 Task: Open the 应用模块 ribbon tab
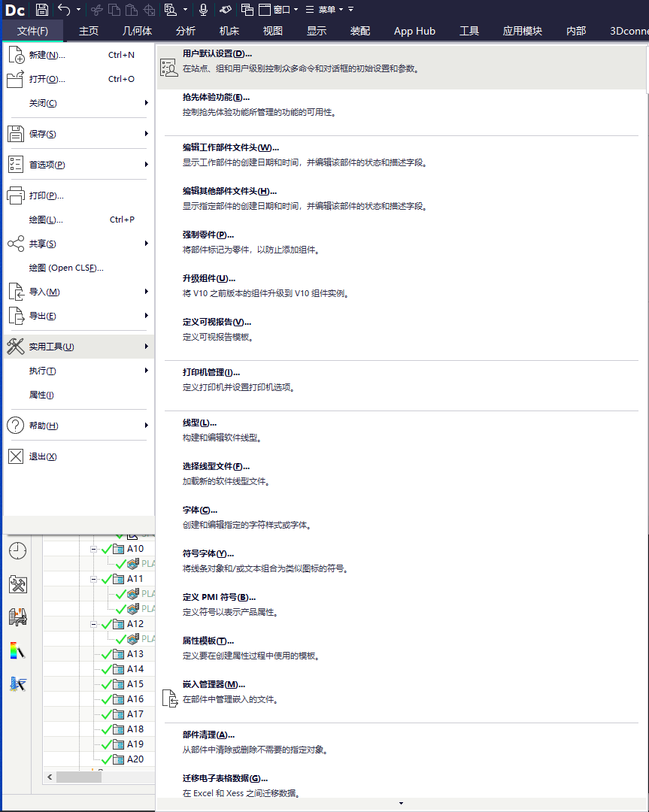coord(522,31)
